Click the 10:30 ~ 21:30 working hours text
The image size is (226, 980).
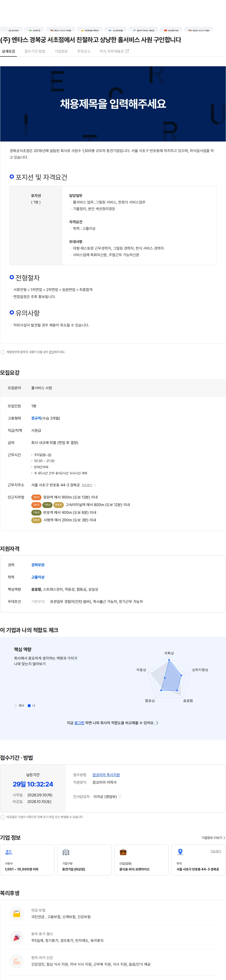click(x=44, y=461)
